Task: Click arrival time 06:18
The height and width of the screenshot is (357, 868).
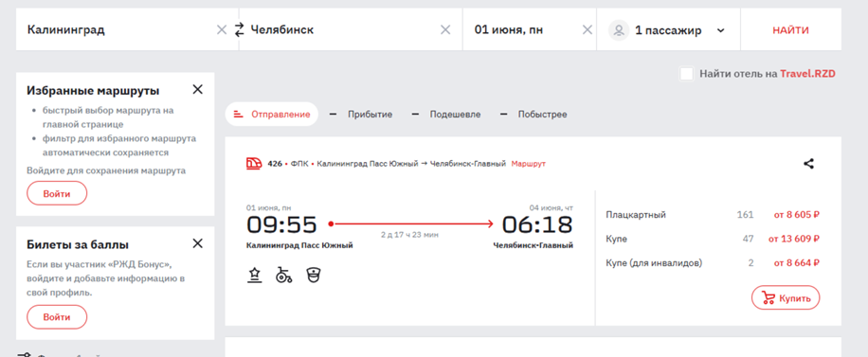Action: pyautogui.click(x=537, y=224)
